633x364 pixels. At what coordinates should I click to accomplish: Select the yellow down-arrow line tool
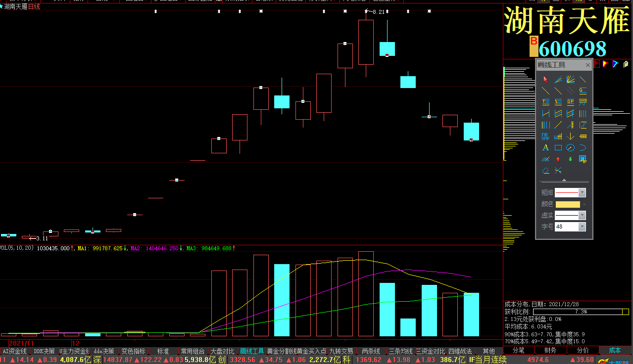pyautogui.click(x=571, y=136)
